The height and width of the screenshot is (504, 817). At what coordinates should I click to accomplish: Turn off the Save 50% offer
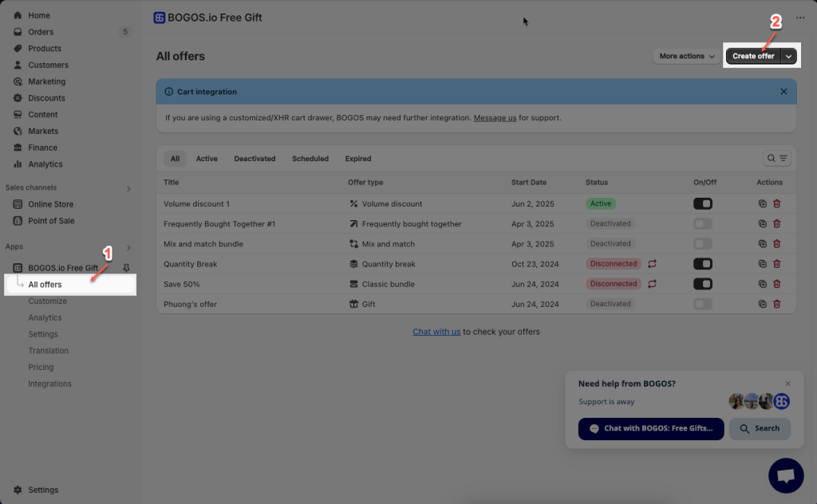tap(702, 284)
